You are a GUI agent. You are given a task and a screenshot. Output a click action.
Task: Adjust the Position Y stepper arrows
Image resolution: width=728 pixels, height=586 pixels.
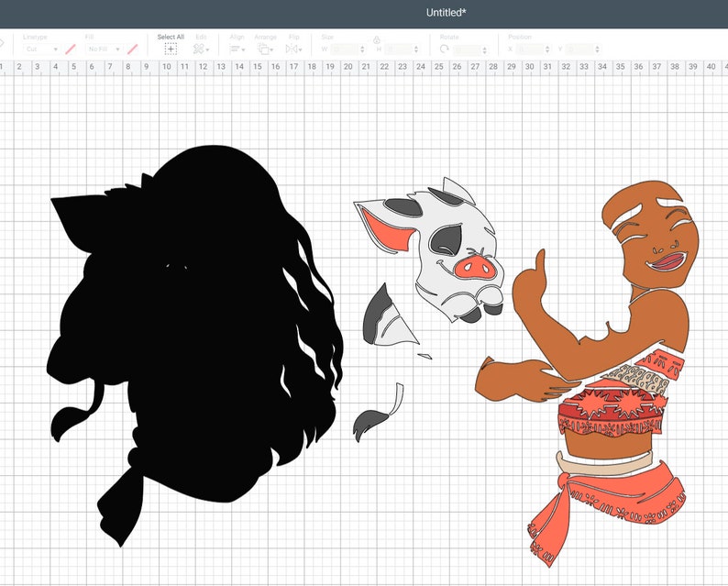tap(597, 49)
